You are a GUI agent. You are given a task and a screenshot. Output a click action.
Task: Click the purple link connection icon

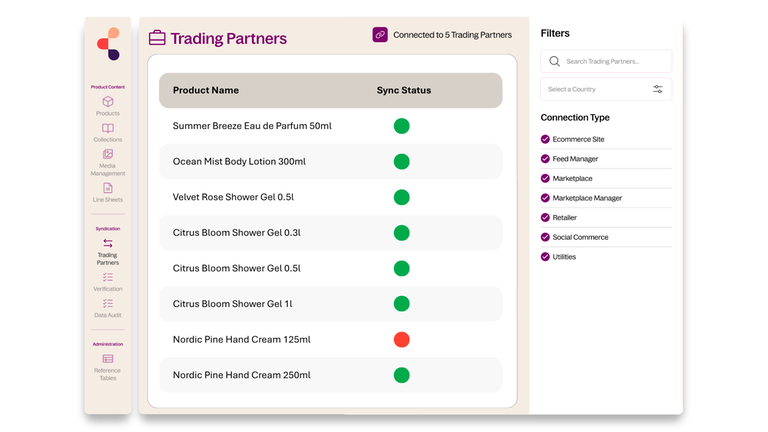[x=380, y=35]
